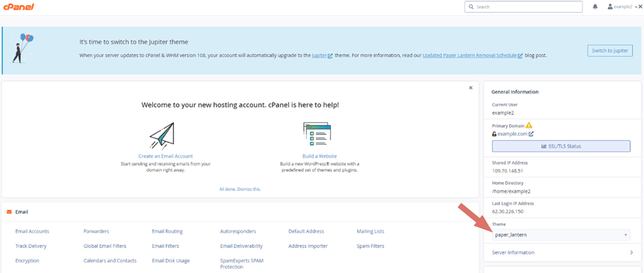Open Mailing Lists

coord(371,231)
